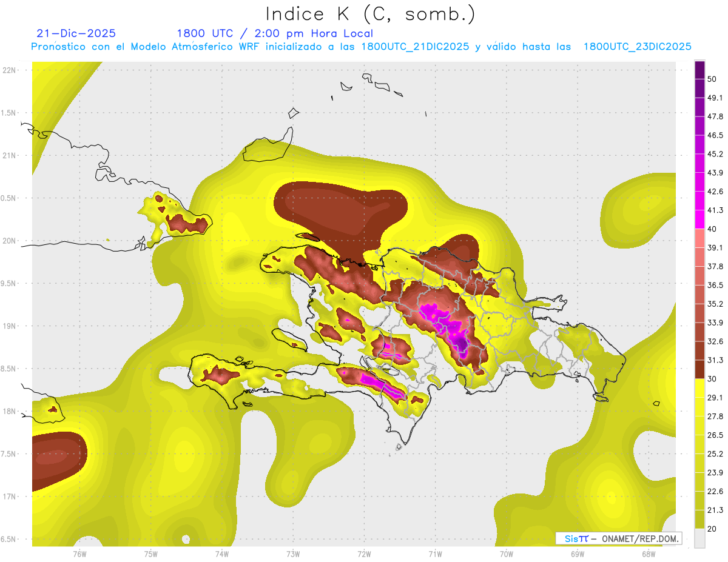The height and width of the screenshot is (562, 728).
Task: Click the "22.6" color scale value
Action: [715, 492]
